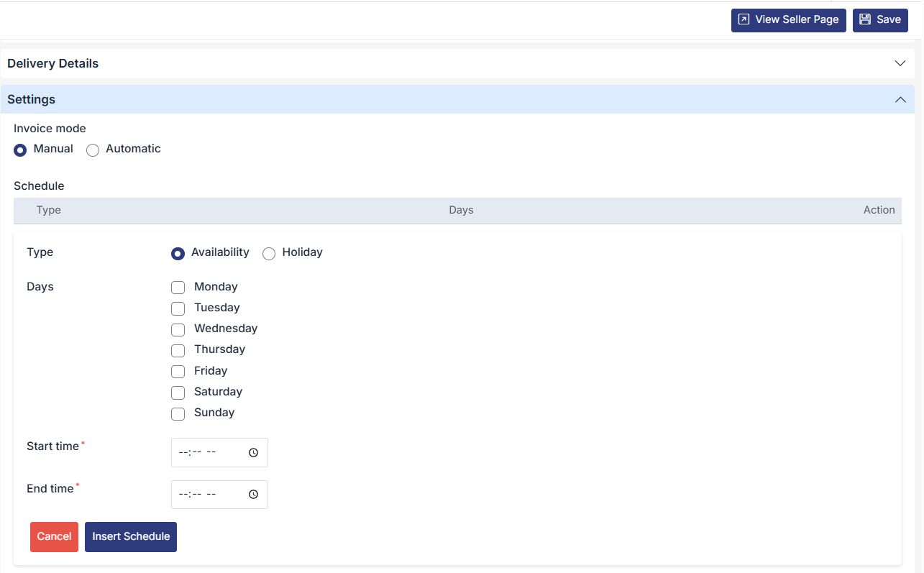Choose Availability schedule type
The image size is (924, 573).
(x=178, y=253)
